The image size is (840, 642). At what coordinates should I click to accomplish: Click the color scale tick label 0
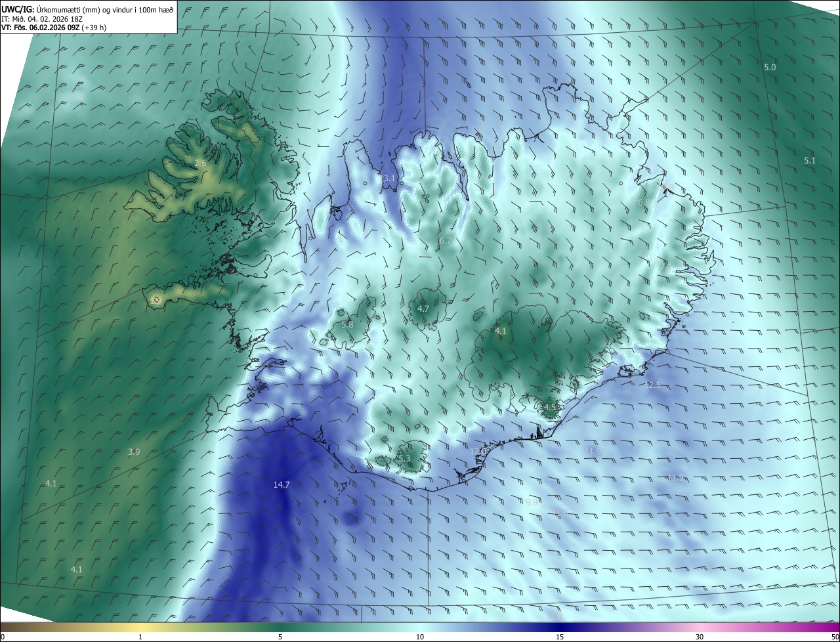point(3,637)
